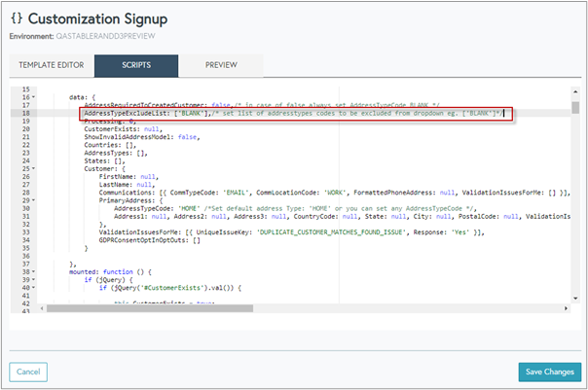This screenshot has height=390, width=588.
Task: Collapse the PrimaryAddress fold arrow on line 29
Action: point(33,200)
